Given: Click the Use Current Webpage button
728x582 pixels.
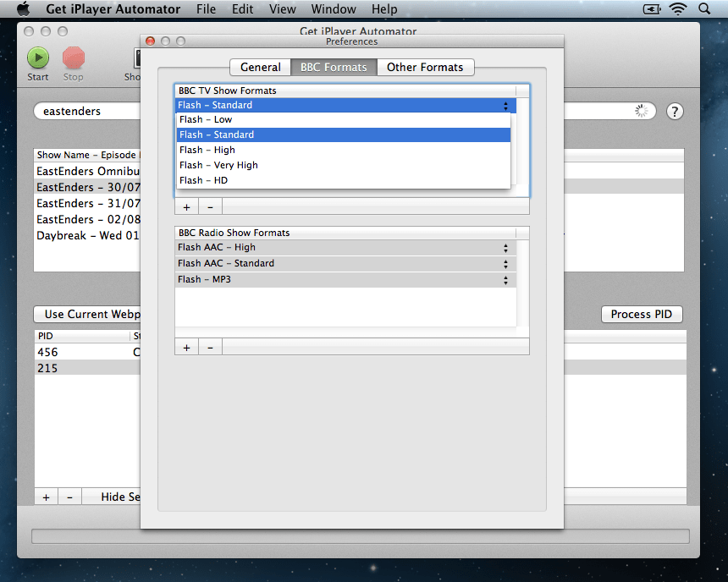Looking at the screenshot, I should (x=87, y=314).
